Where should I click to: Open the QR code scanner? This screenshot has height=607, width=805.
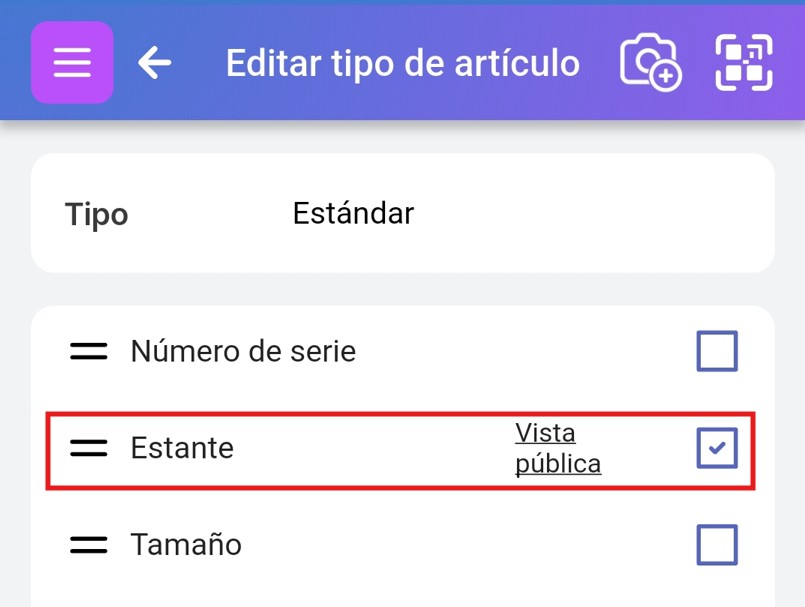744,63
